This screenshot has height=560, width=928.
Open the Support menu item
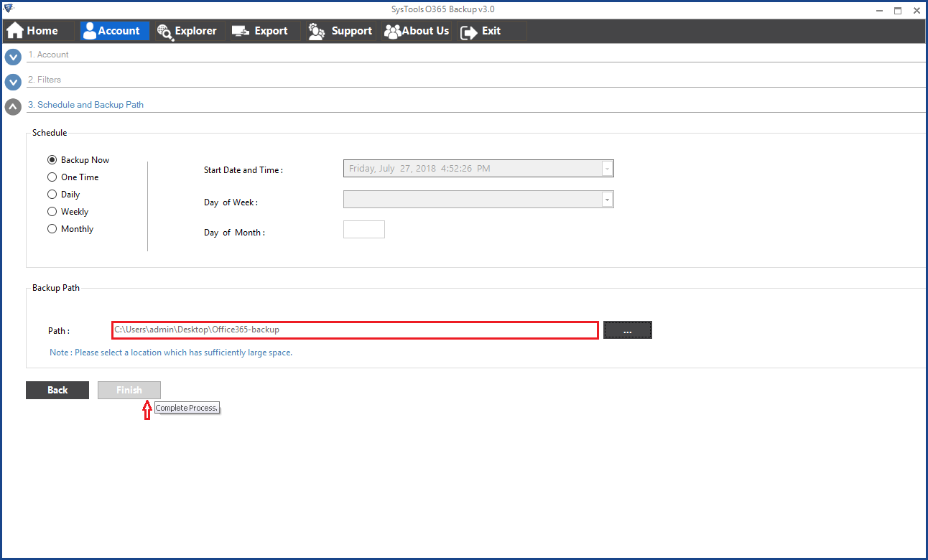pyautogui.click(x=340, y=31)
